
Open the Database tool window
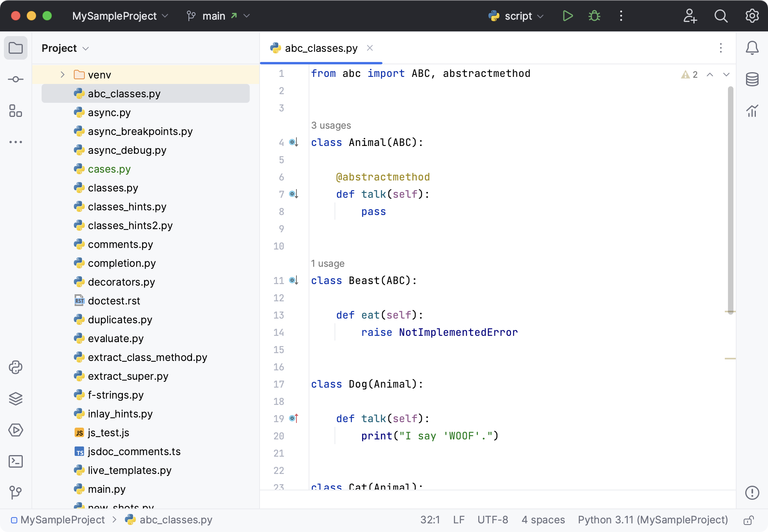click(x=752, y=79)
